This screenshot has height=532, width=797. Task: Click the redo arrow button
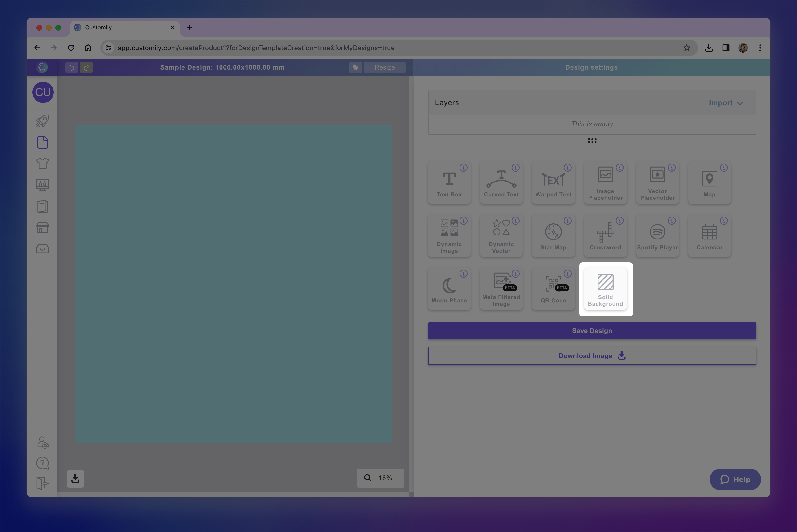pyautogui.click(x=86, y=67)
